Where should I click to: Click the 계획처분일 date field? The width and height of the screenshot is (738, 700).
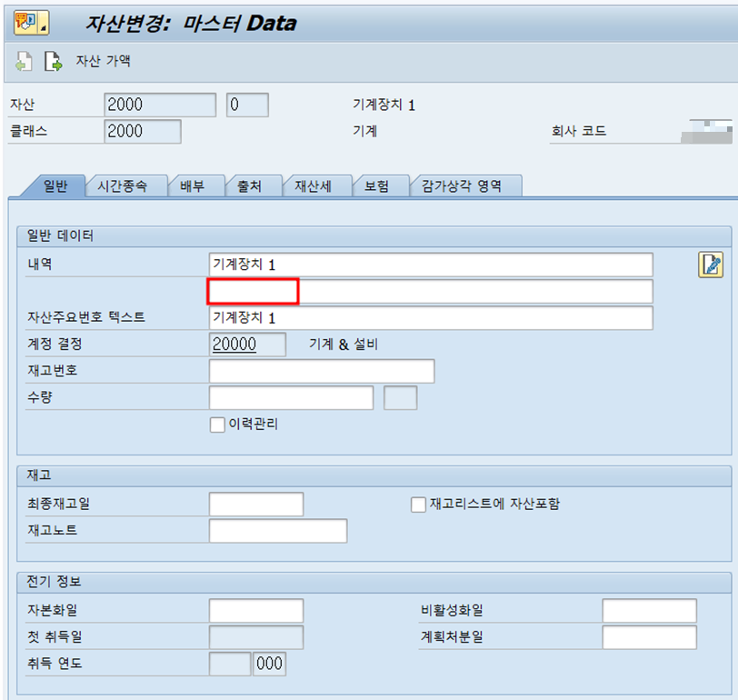pyautogui.click(x=649, y=637)
